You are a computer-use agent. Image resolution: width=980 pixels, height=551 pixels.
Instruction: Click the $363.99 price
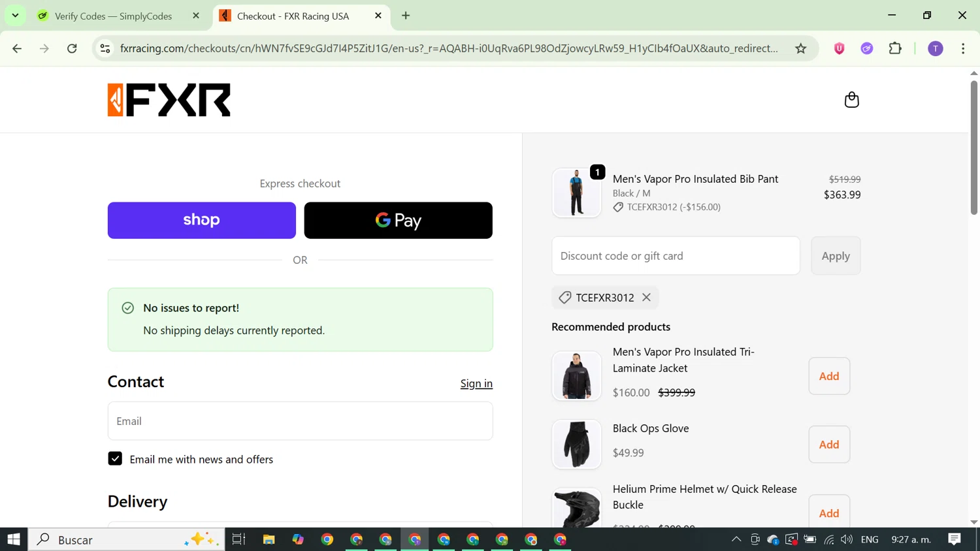(842, 195)
